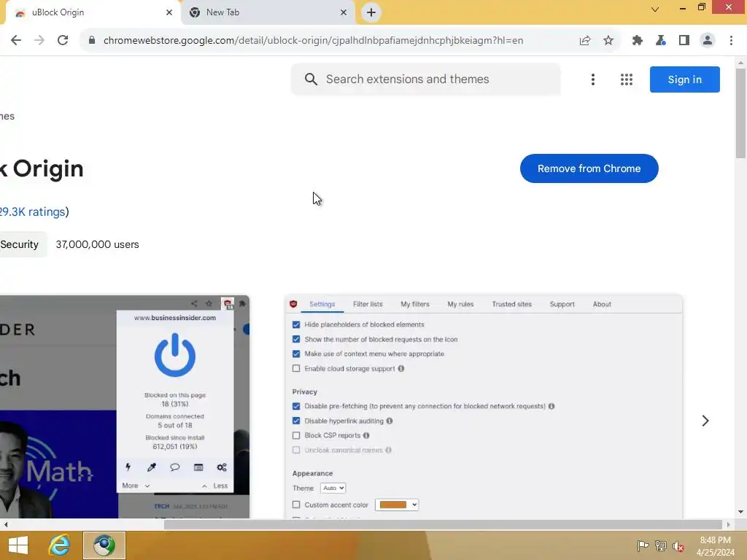This screenshot has height=560, width=747.
Task: Close the New Tab tab
Action: coord(344,12)
